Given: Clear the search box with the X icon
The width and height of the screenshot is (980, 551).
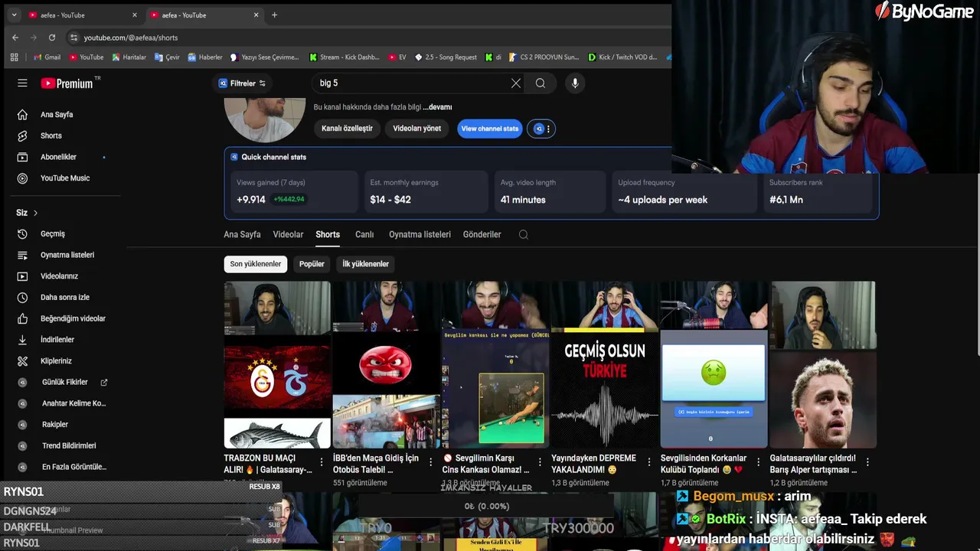Looking at the screenshot, I should (516, 83).
